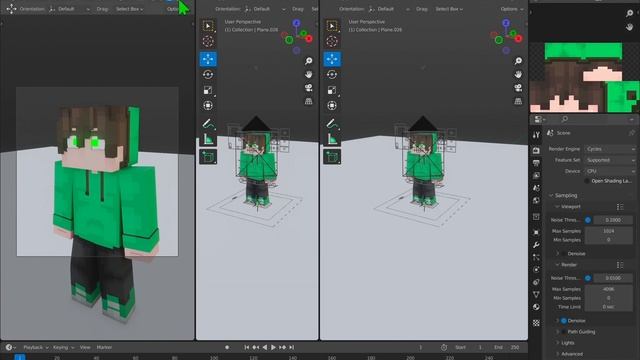Open the Render Engine Cycles dropdown
This screenshot has width=640, height=360.
point(610,149)
